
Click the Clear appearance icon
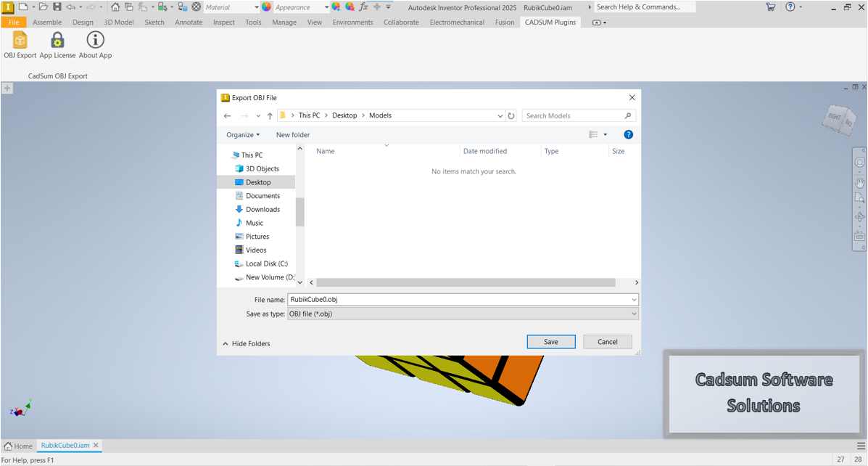point(350,7)
